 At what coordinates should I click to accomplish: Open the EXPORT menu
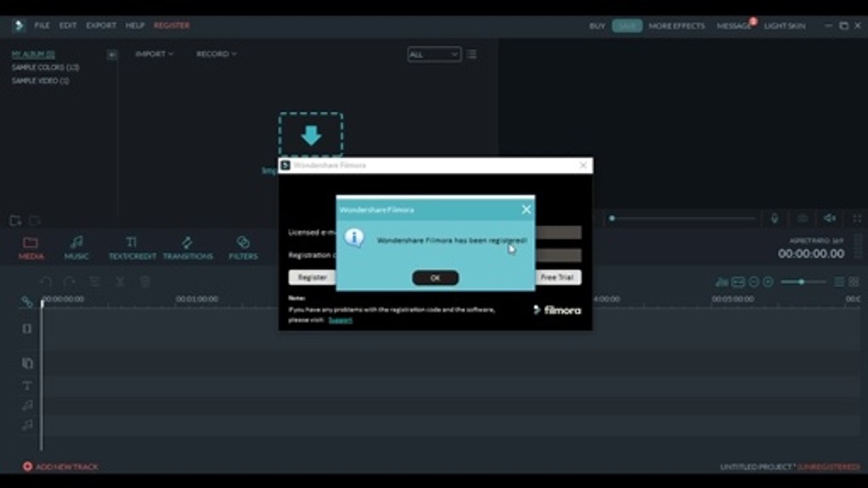tap(101, 25)
